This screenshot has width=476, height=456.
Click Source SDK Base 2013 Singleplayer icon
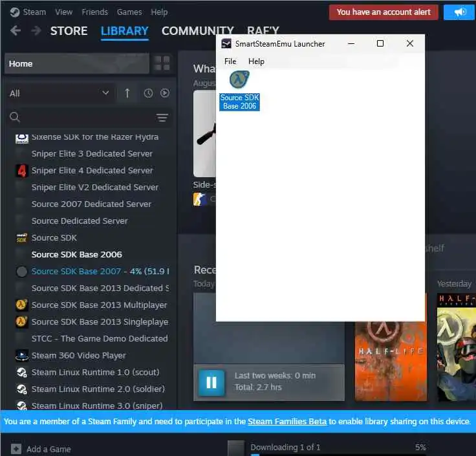[22, 322]
